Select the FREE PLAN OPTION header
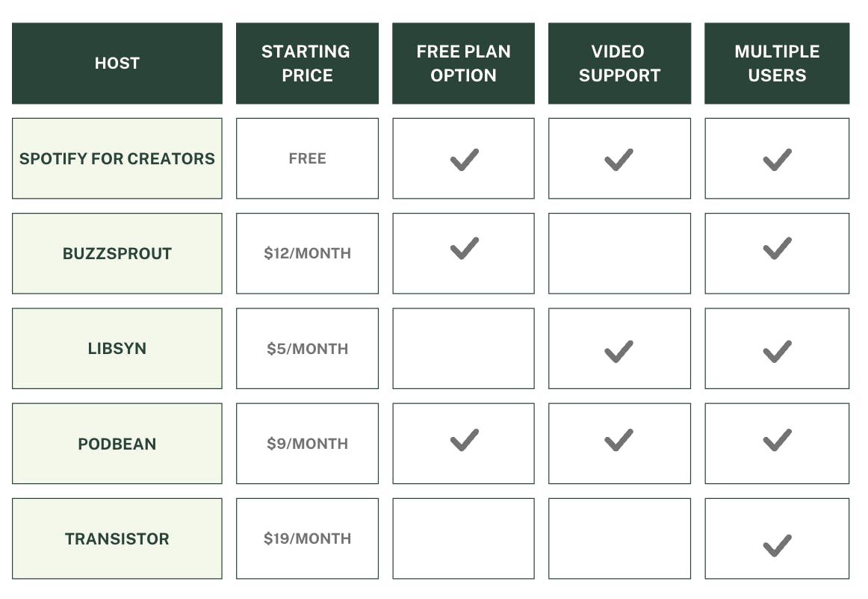Image resolution: width=868 pixels, height=599 pixels. tap(463, 63)
